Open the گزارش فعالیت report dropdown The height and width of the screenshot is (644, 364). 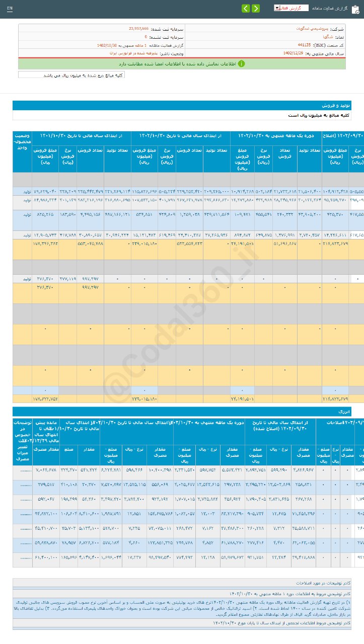click(292, 8)
